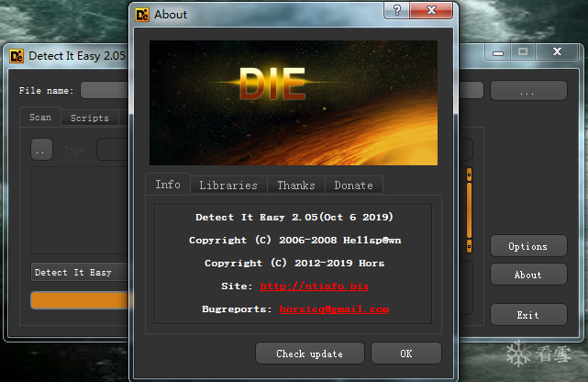Click the 'Detect It Easy 2.05(Oct 6 2019)' text
The image size is (588, 382).
tap(294, 217)
